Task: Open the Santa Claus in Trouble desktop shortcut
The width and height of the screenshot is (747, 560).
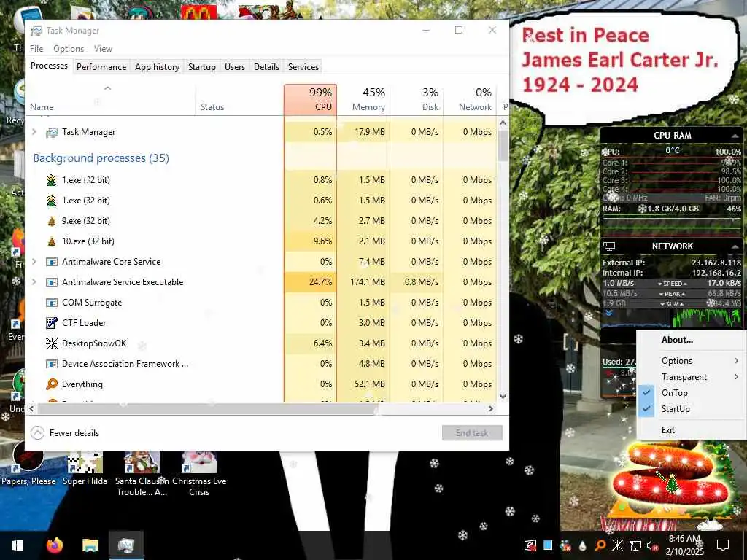Action: click(142, 474)
